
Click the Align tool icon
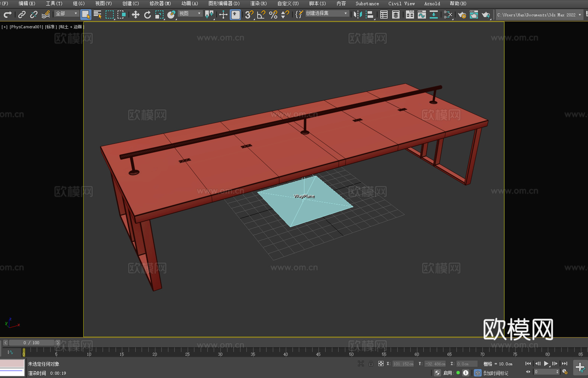tap(370, 14)
